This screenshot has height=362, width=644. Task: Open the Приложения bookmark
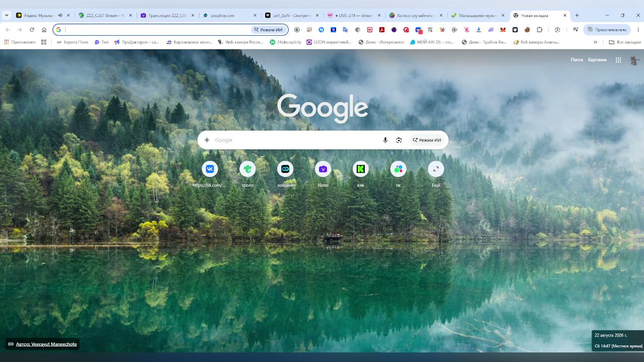click(20, 42)
